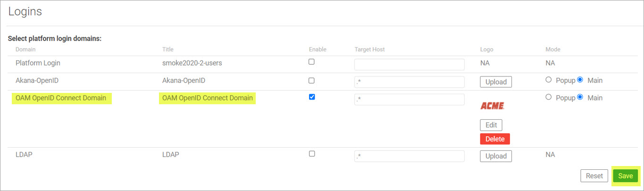Click the highlighted OAM OpenID Connect Domain title

[x=208, y=98]
